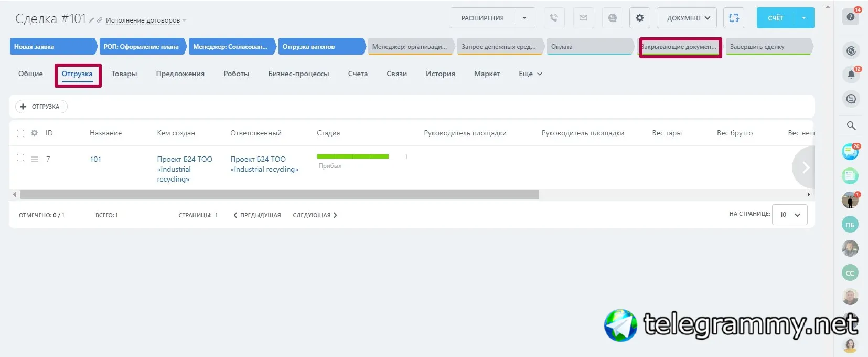Toggle select-all checkbox in table header
This screenshot has height=357, width=868.
(x=20, y=133)
